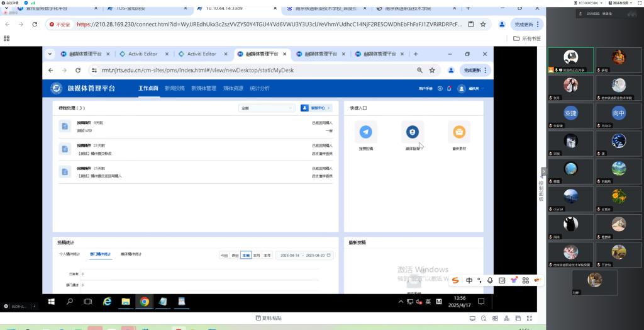The height and width of the screenshot is (330, 644).
Task: Launch Internet Explorer from remote taskbar
Action: (107, 302)
